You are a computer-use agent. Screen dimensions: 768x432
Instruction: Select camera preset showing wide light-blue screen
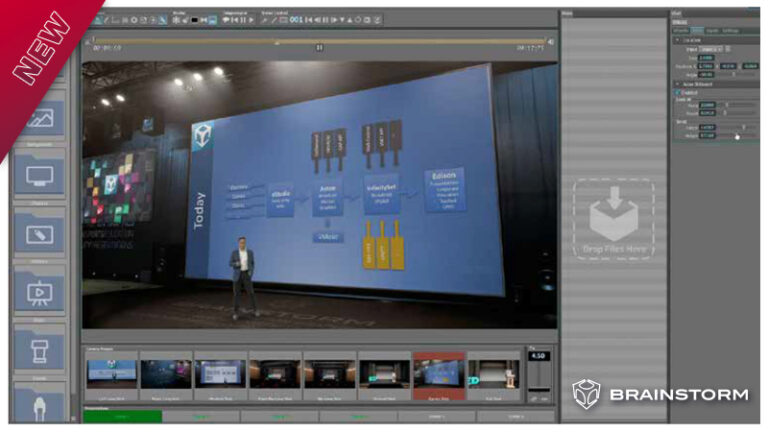[112, 376]
